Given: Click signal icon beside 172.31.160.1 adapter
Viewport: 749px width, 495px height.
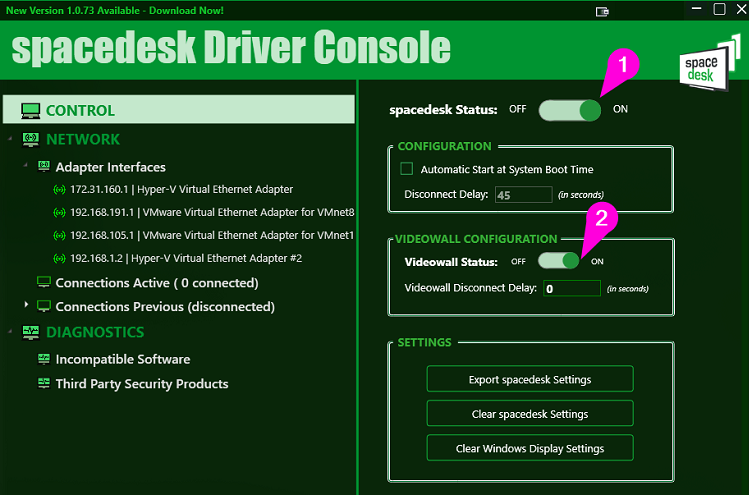Looking at the screenshot, I should pyautogui.click(x=59, y=190).
